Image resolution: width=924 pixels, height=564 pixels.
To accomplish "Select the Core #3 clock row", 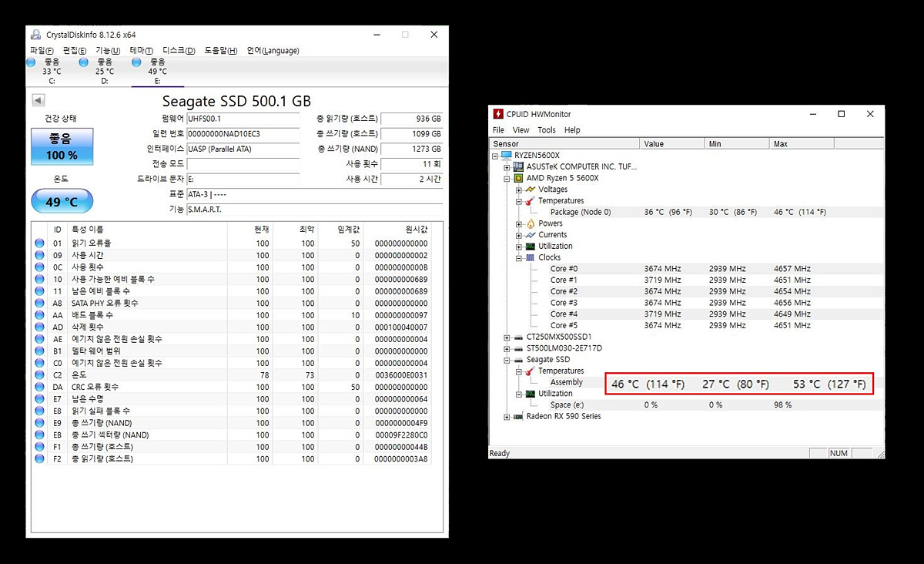I will [x=688, y=304].
